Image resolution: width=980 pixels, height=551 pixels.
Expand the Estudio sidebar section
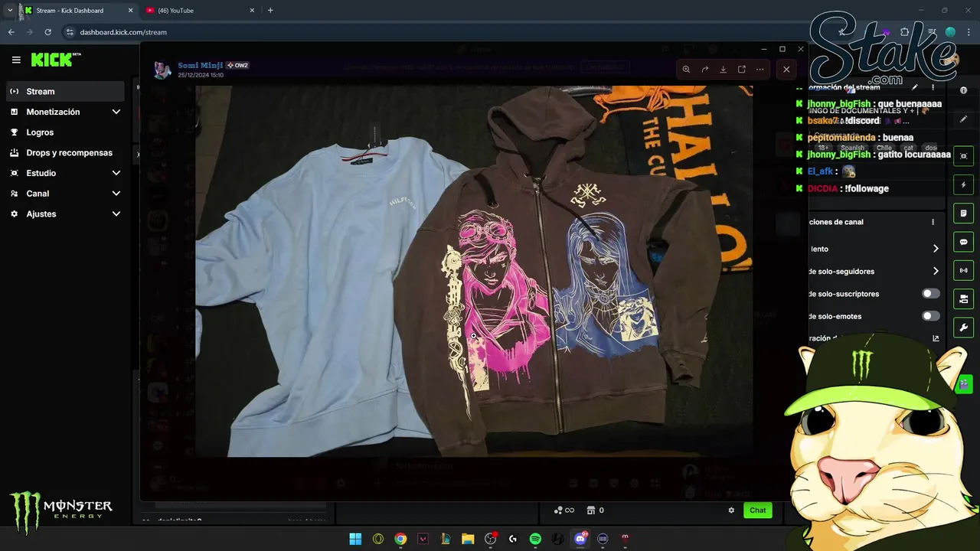pyautogui.click(x=116, y=173)
